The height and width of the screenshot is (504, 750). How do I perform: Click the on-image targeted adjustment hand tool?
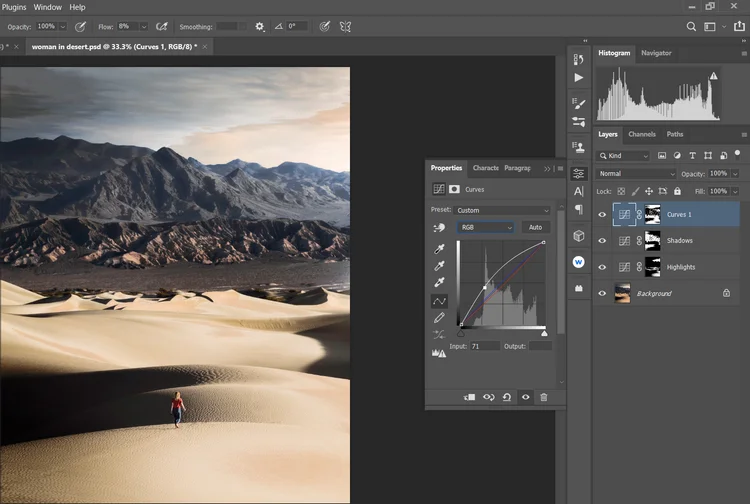tap(439, 228)
